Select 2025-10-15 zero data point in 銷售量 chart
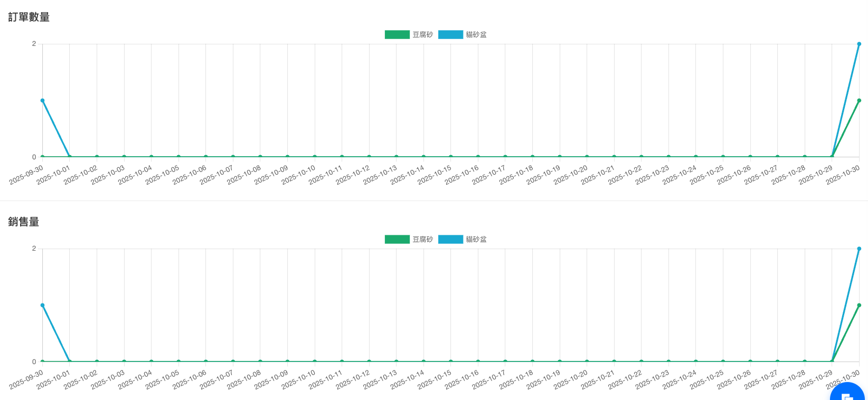The width and height of the screenshot is (868, 400). (x=451, y=361)
